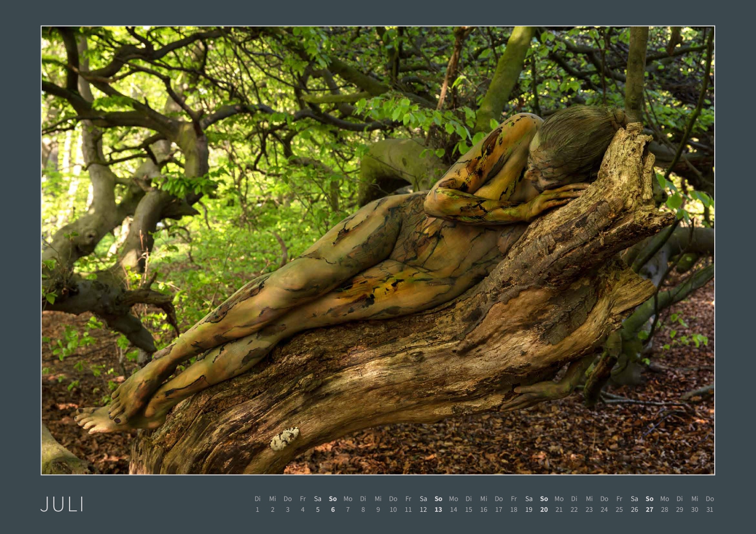Click the JULI month title

pyautogui.click(x=63, y=503)
